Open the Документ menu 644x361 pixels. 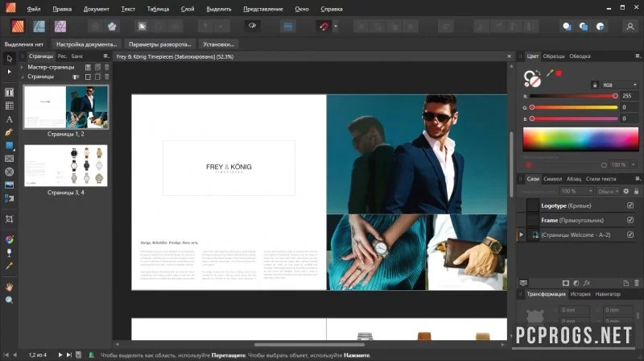[x=96, y=9]
